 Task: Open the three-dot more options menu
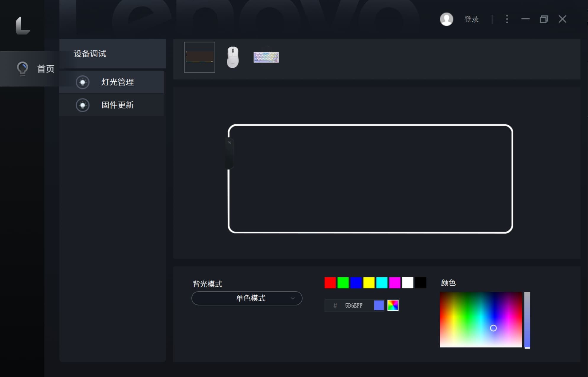coord(507,19)
